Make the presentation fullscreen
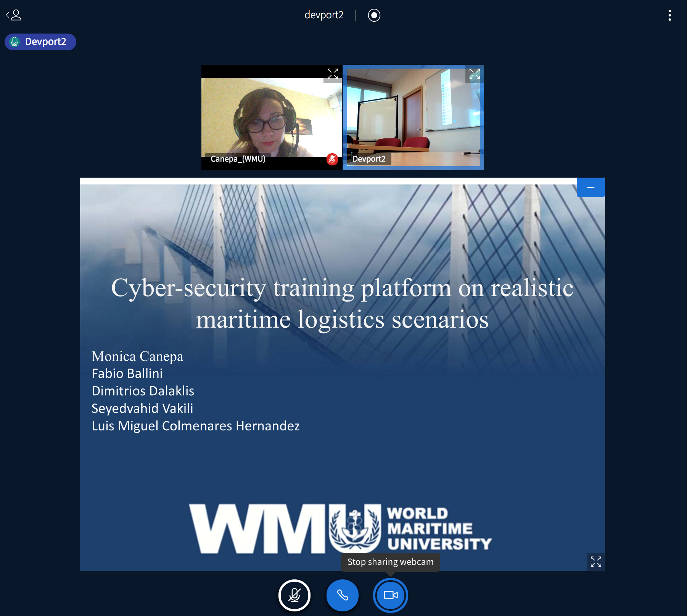This screenshot has width=687, height=616. pos(596,561)
